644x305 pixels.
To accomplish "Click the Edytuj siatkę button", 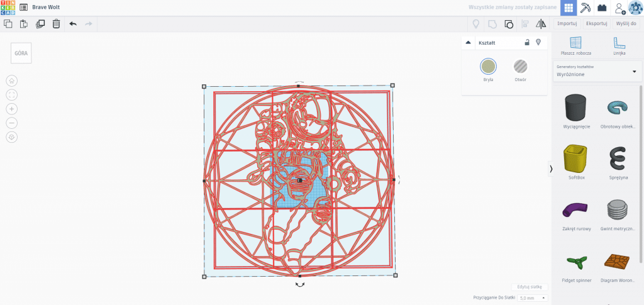I will [530, 287].
